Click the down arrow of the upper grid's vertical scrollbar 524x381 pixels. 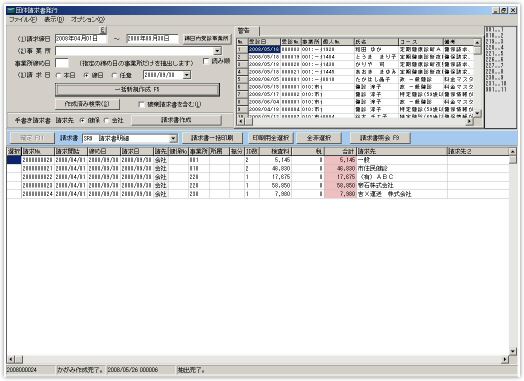tap(477, 114)
